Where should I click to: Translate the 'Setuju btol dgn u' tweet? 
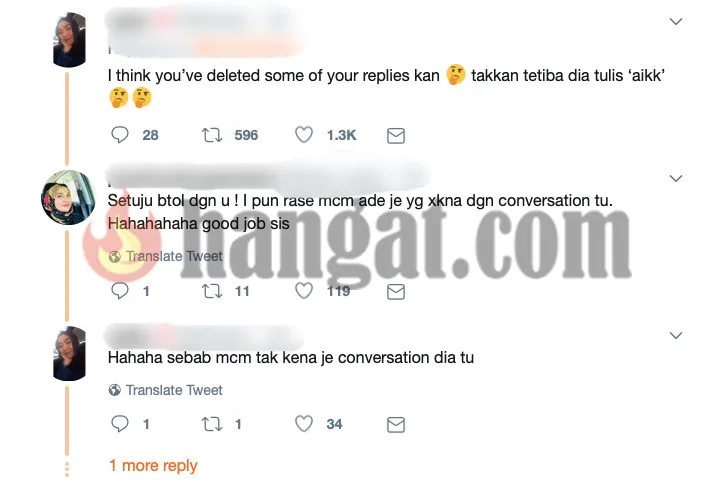tap(166, 256)
